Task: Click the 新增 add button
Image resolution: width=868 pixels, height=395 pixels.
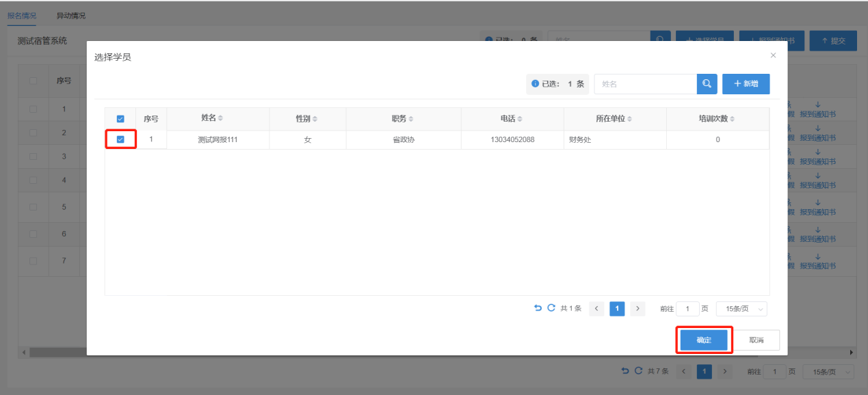Action: [746, 84]
